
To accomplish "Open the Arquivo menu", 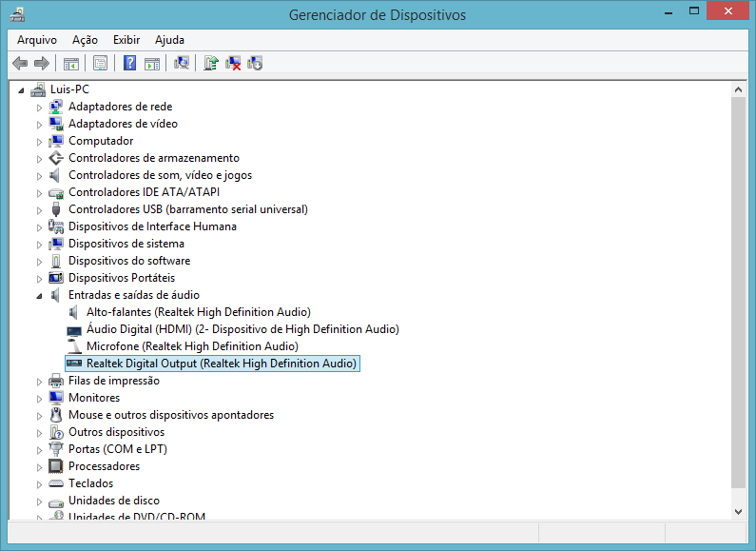I will (37, 40).
